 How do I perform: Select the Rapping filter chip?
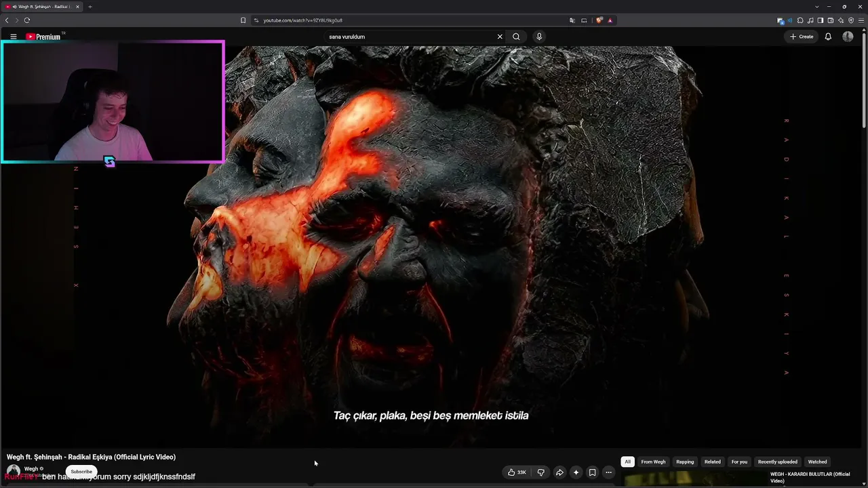[x=685, y=462]
